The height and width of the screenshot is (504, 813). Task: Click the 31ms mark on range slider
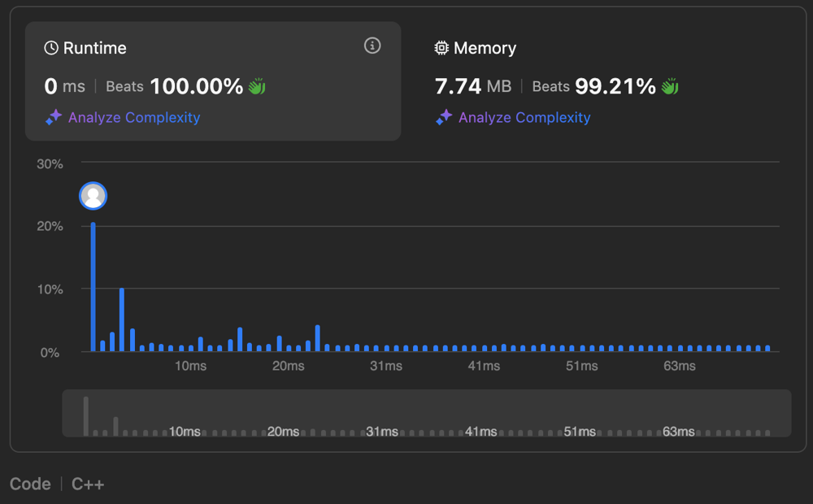click(x=382, y=431)
